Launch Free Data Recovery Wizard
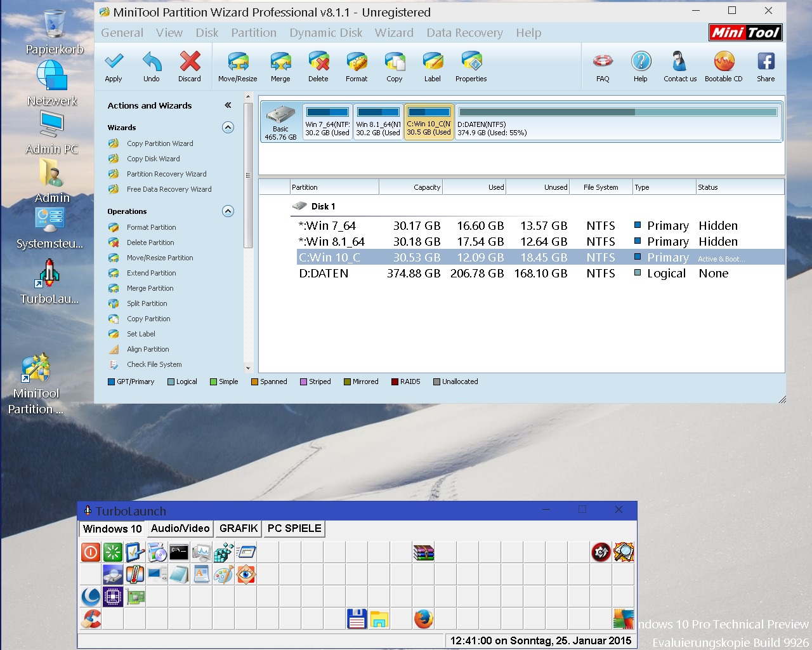This screenshot has height=650, width=812. point(169,189)
